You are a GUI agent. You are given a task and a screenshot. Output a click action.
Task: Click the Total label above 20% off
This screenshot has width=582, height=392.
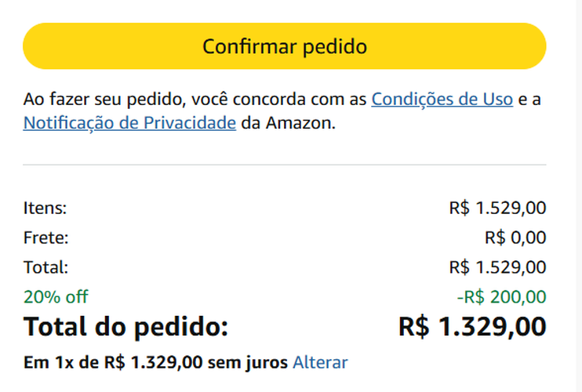coord(46,267)
